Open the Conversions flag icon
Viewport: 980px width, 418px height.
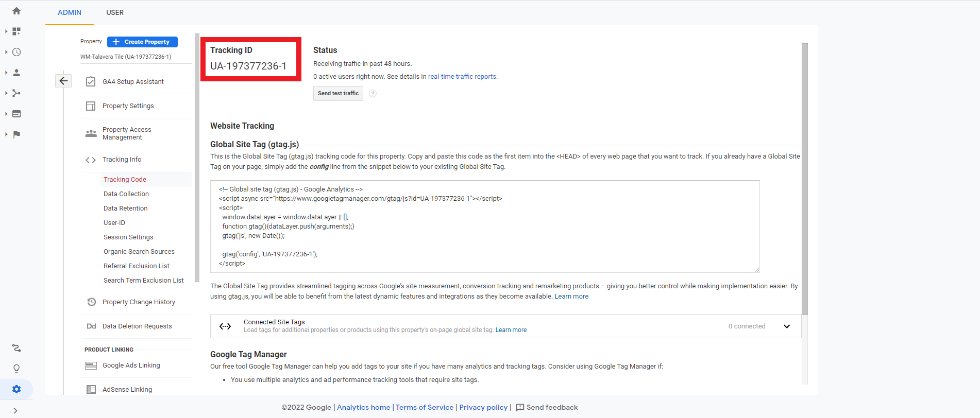(x=16, y=134)
